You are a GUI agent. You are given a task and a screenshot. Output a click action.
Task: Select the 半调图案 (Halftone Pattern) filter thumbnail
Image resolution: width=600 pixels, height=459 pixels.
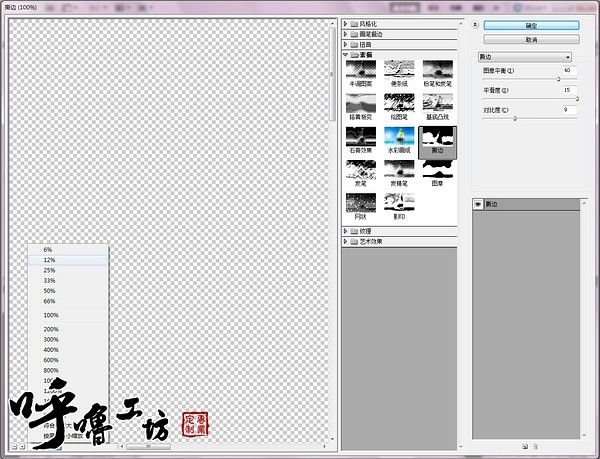(x=359, y=73)
